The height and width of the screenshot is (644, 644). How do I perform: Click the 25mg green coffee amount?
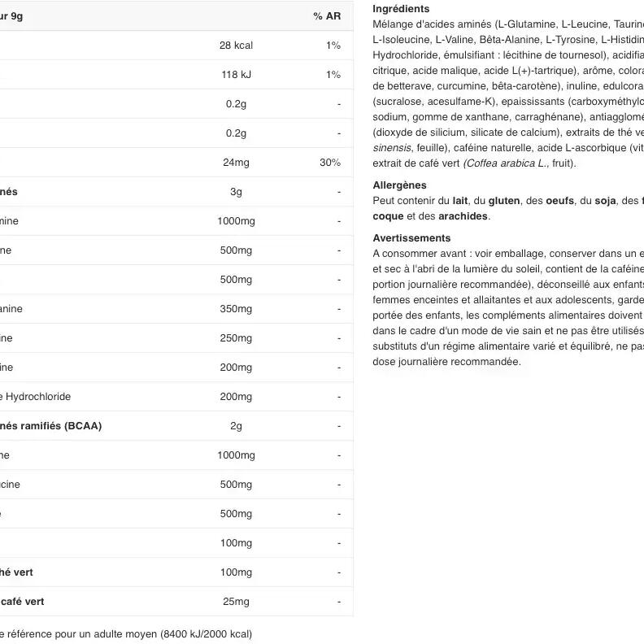[x=236, y=602]
